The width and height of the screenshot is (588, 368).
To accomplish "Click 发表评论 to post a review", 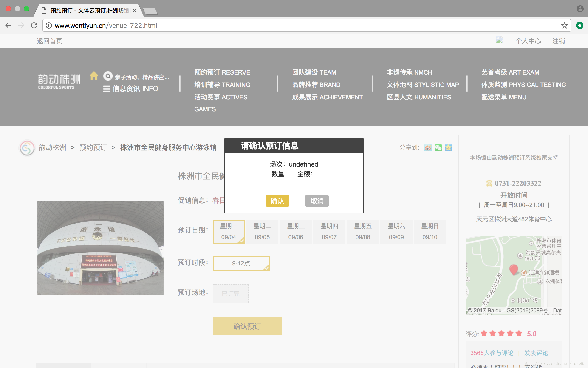I will pyautogui.click(x=536, y=353).
